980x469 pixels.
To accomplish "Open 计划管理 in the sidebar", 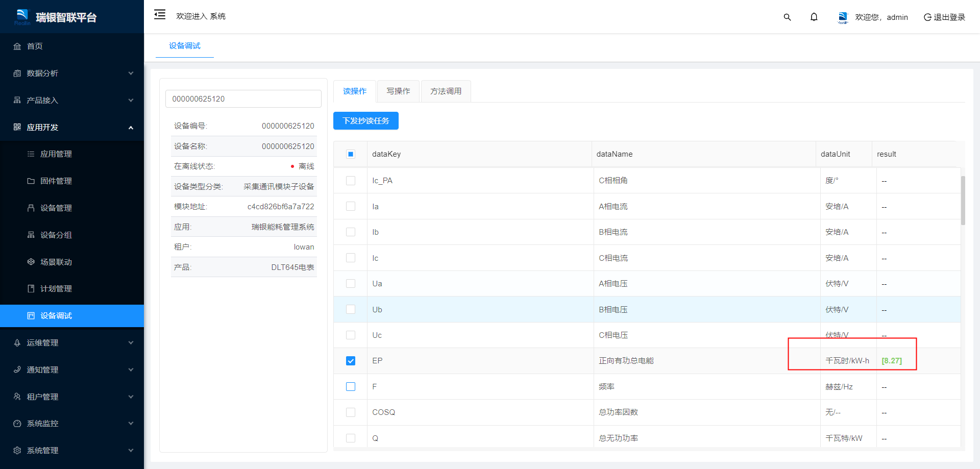I will tap(72, 289).
